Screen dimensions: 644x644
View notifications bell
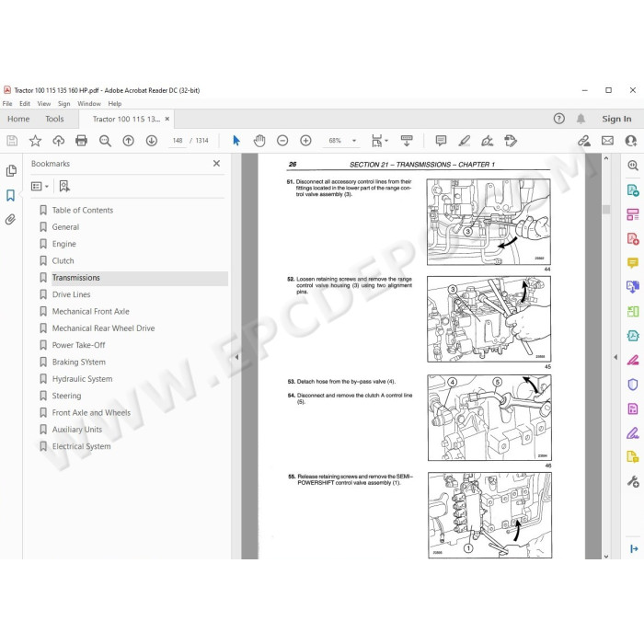click(x=581, y=119)
